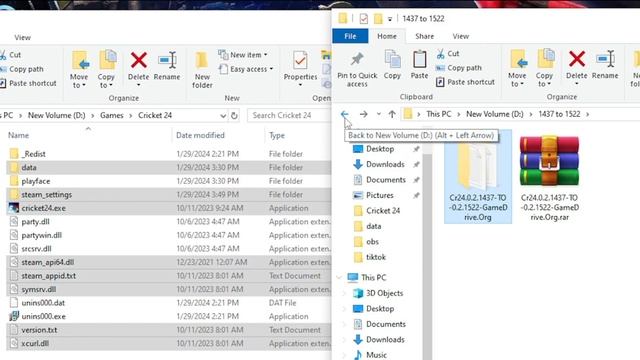Click Pin to Quick access in right window
The width and height of the screenshot is (640, 360).
(357, 69)
